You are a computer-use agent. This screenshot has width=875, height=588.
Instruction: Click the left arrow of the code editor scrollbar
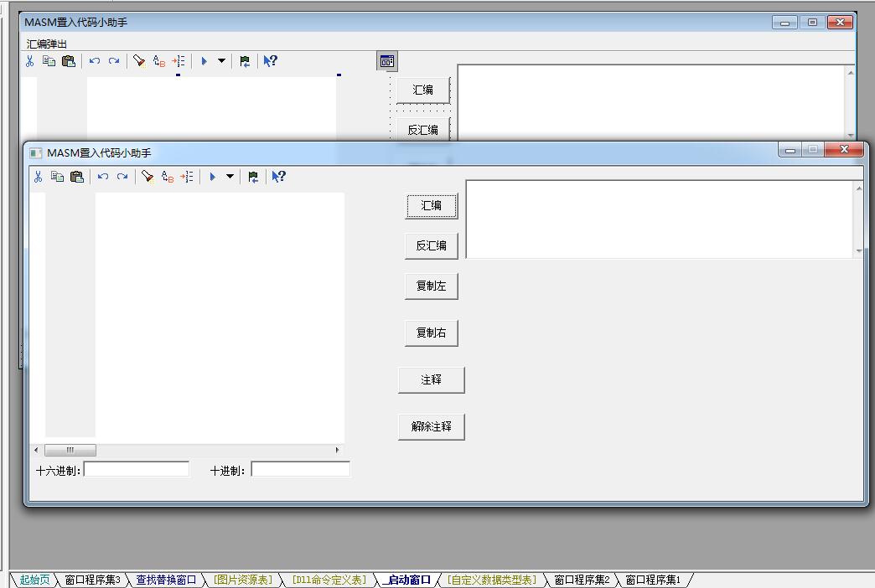pyautogui.click(x=36, y=450)
